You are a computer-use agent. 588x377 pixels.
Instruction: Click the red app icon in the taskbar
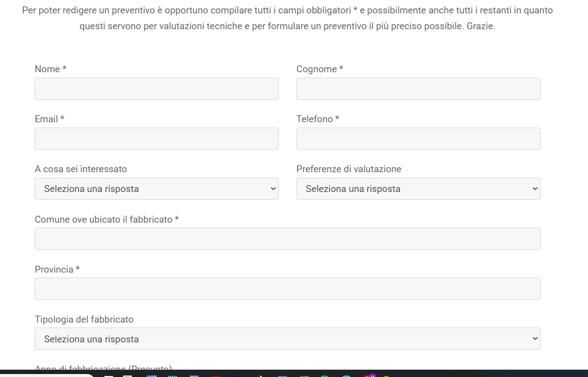(x=216, y=376)
